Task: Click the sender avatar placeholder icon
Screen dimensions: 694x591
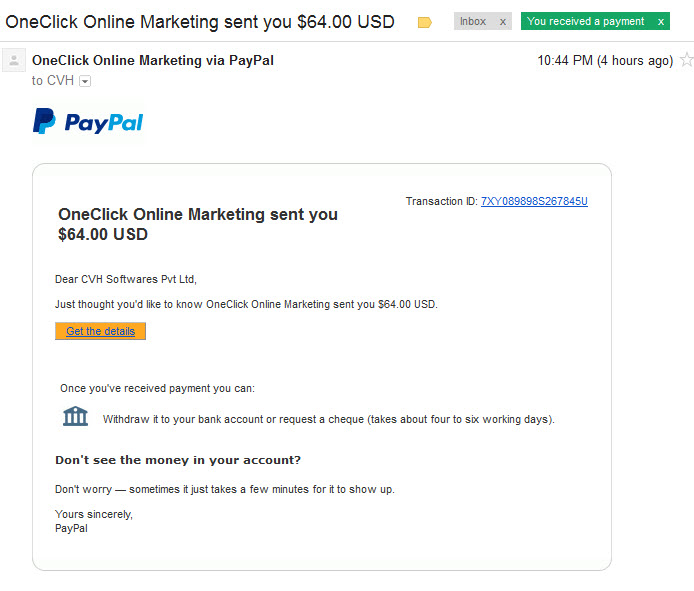Action: [x=14, y=60]
